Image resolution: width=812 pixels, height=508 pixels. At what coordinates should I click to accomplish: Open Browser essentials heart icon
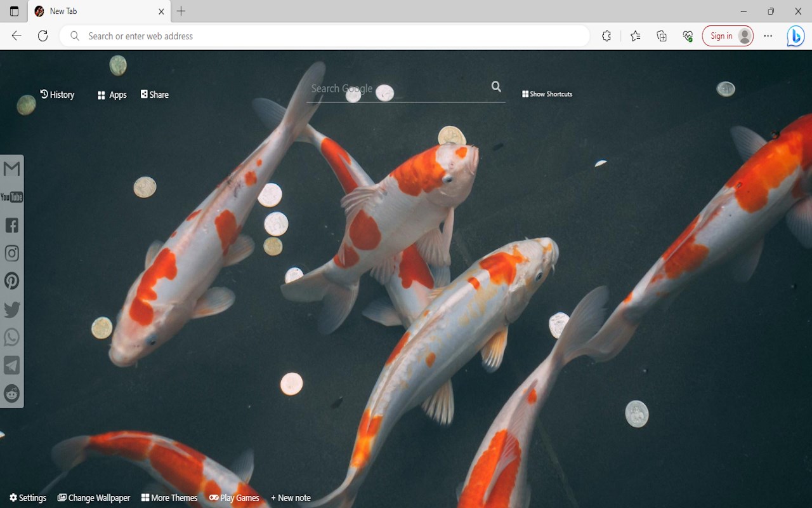688,36
